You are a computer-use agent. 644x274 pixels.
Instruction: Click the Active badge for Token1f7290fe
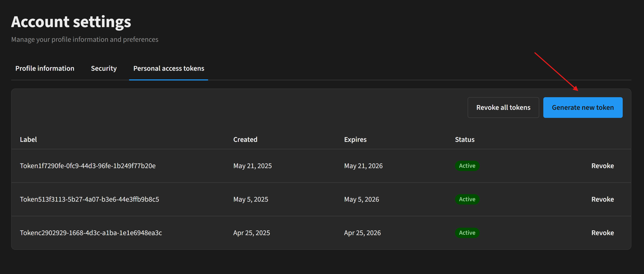click(x=467, y=166)
